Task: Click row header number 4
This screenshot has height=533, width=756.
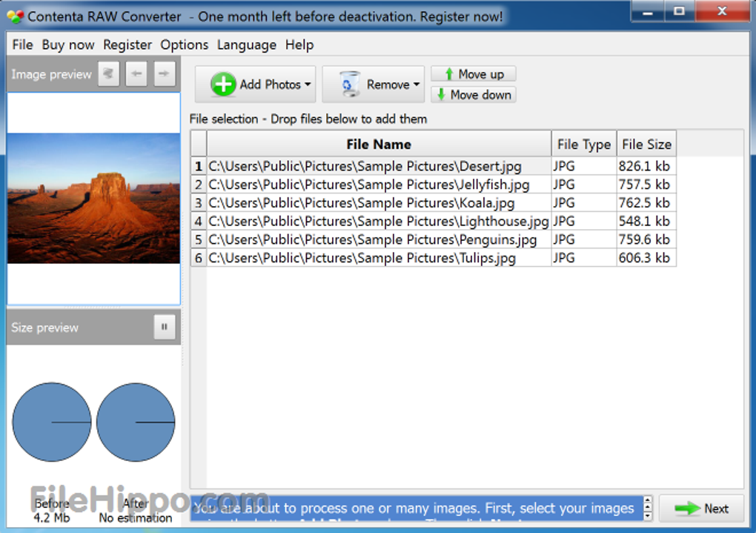Action: pos(199,222)
